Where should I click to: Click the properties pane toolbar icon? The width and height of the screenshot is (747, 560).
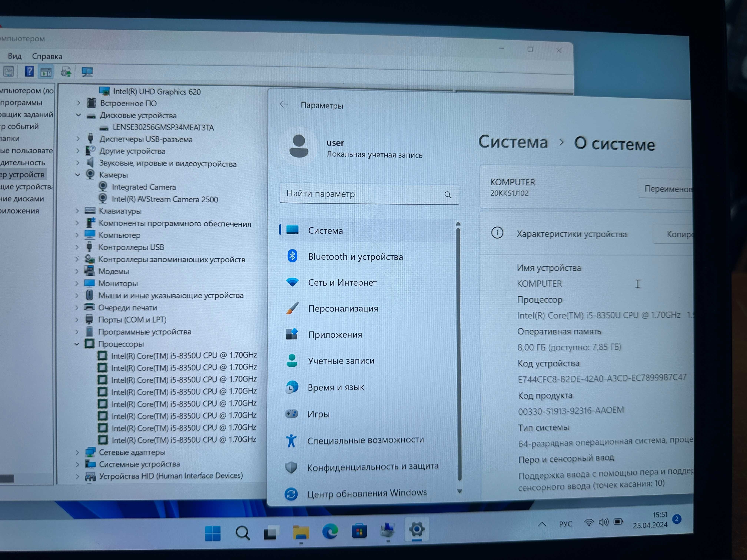46,72
